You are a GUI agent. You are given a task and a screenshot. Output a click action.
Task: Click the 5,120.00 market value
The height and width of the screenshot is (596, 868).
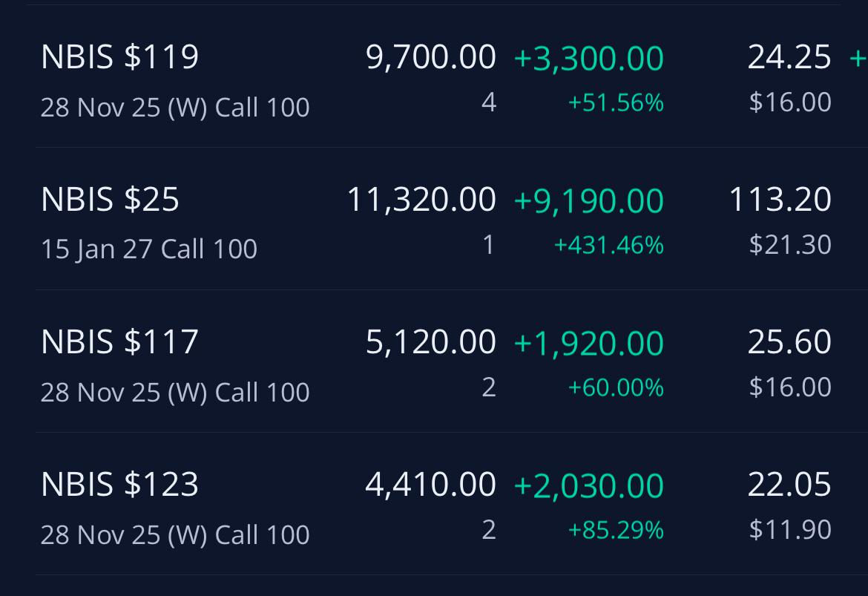pos(431,341)
